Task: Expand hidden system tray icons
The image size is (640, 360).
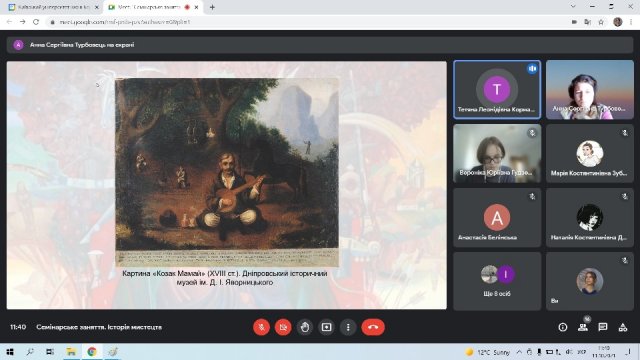Action: (x=519, y=352)
